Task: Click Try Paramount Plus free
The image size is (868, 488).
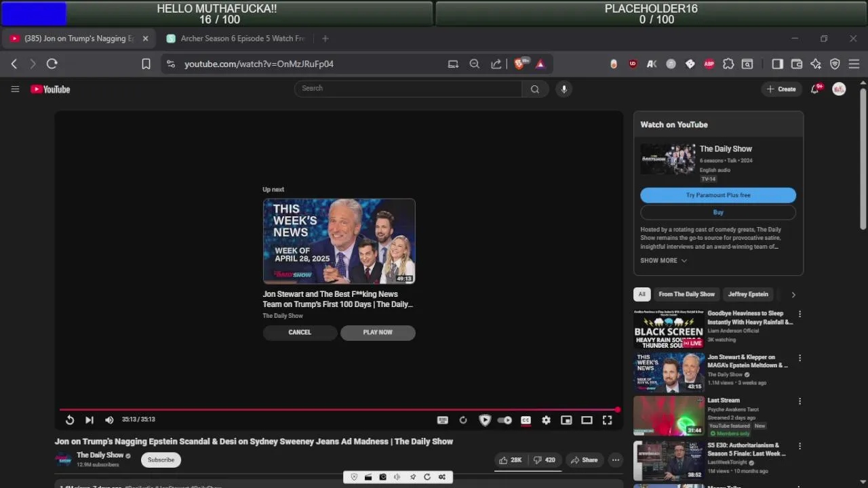Action: tap(718, 195)
